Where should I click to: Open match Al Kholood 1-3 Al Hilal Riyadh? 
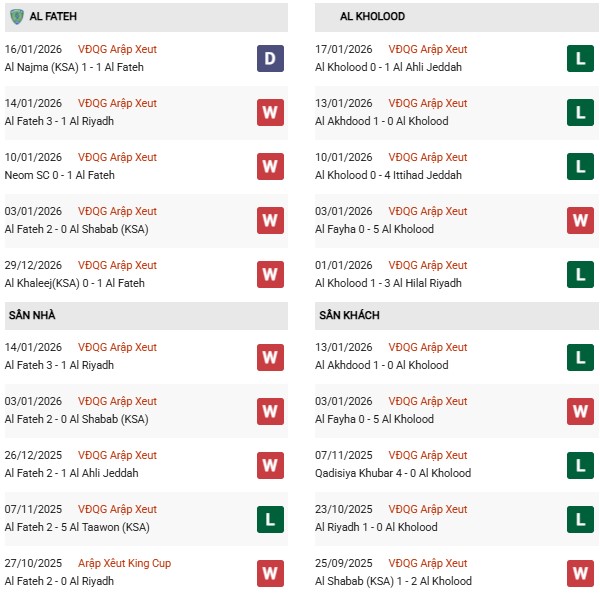[389, 283]
